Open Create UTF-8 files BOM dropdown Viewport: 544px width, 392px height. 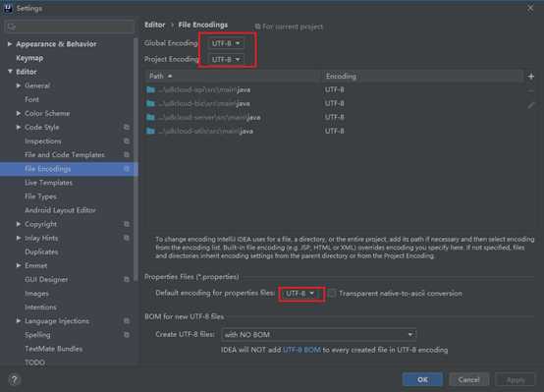(319, 335)
